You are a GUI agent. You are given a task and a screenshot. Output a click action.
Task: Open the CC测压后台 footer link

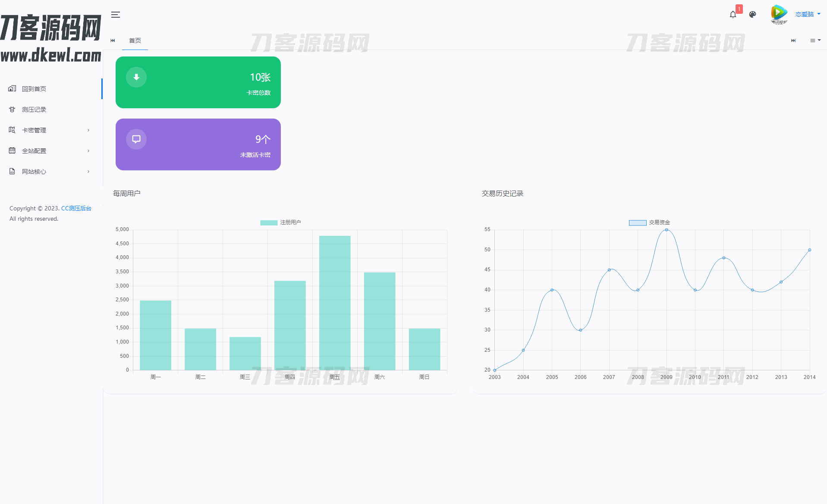tap(76, 208)
